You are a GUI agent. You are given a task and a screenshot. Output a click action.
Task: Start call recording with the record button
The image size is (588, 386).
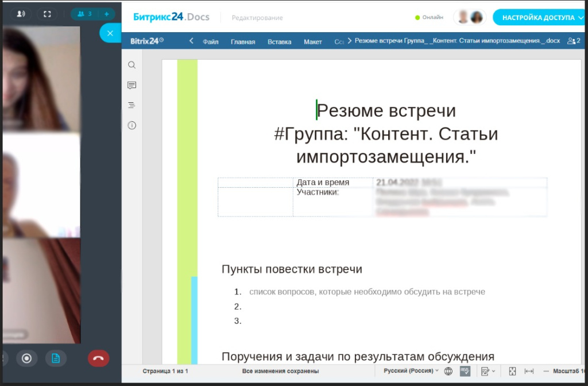pos(26,358)
